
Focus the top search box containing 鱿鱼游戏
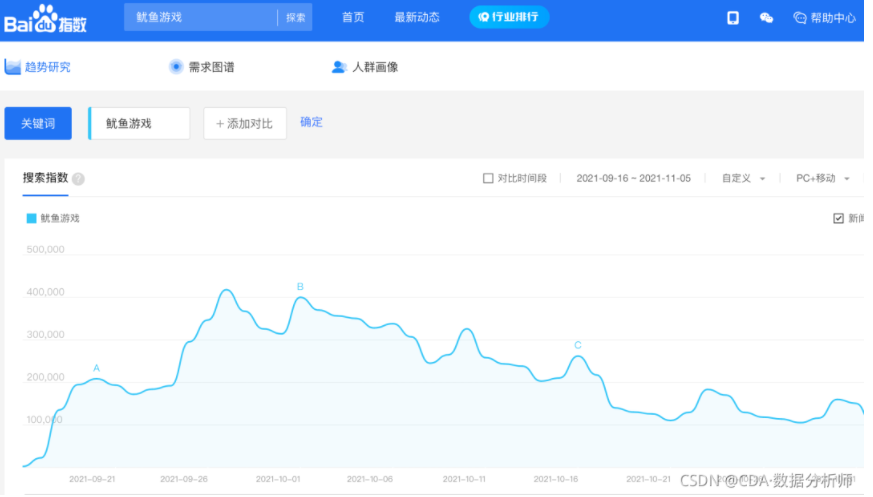[200, 17]
